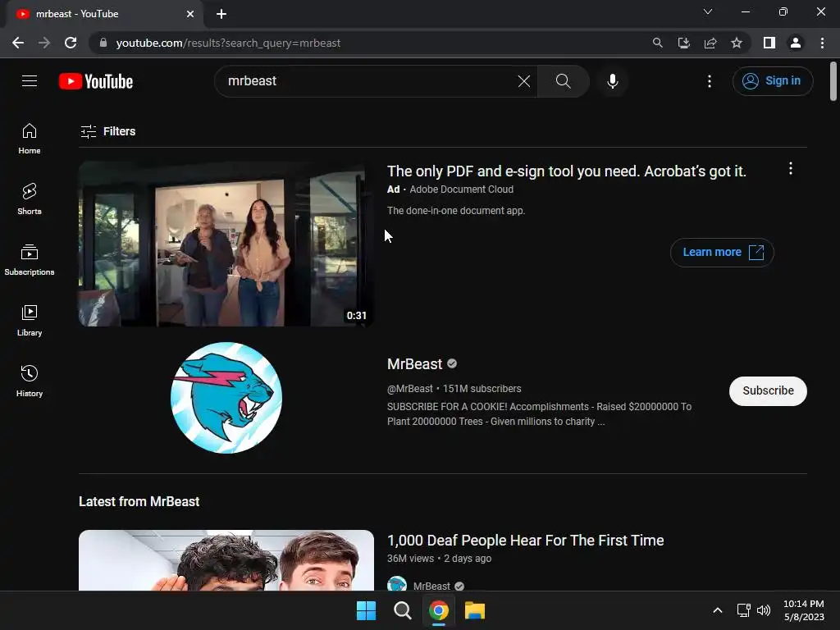
Task: Open the Chrome profile menu
Action: pyautogui.click(x=796, y=43)
